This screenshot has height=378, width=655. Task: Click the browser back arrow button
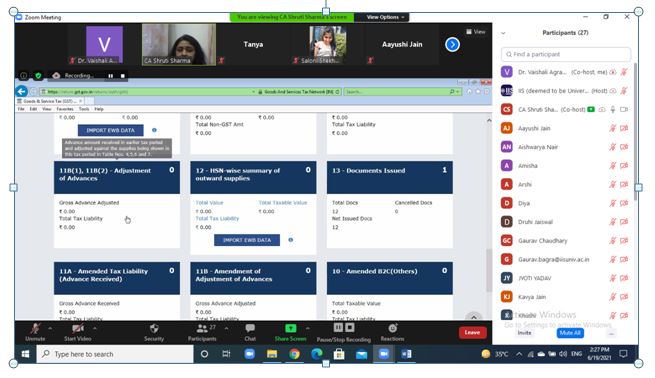pyautogui.click(x=22, y=91)
